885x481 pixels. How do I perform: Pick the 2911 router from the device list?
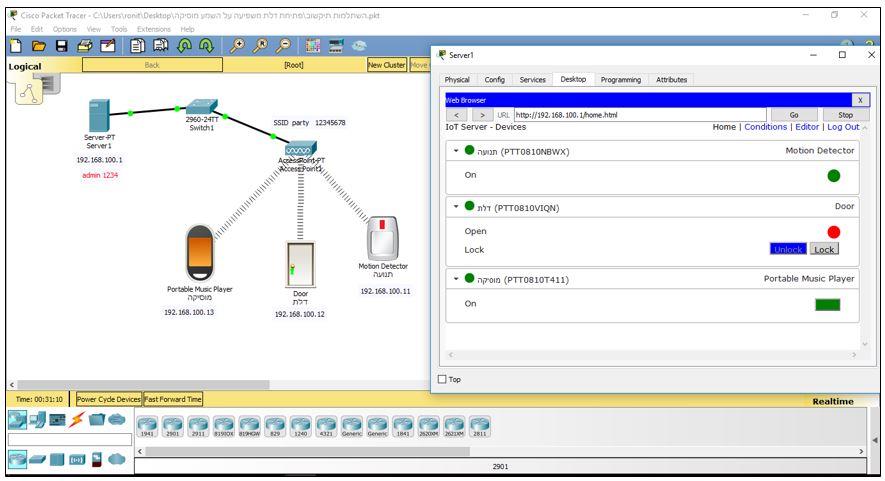point(198,427)
